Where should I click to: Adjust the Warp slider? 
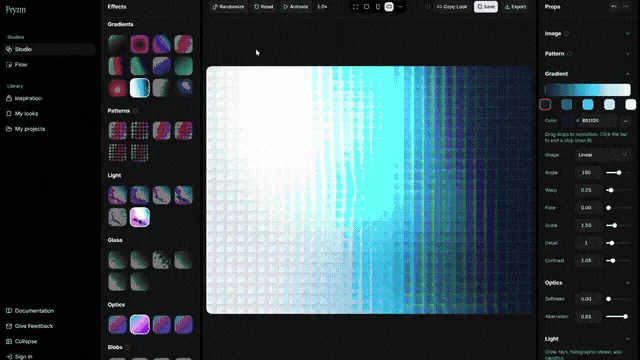(x=618, y=190)
